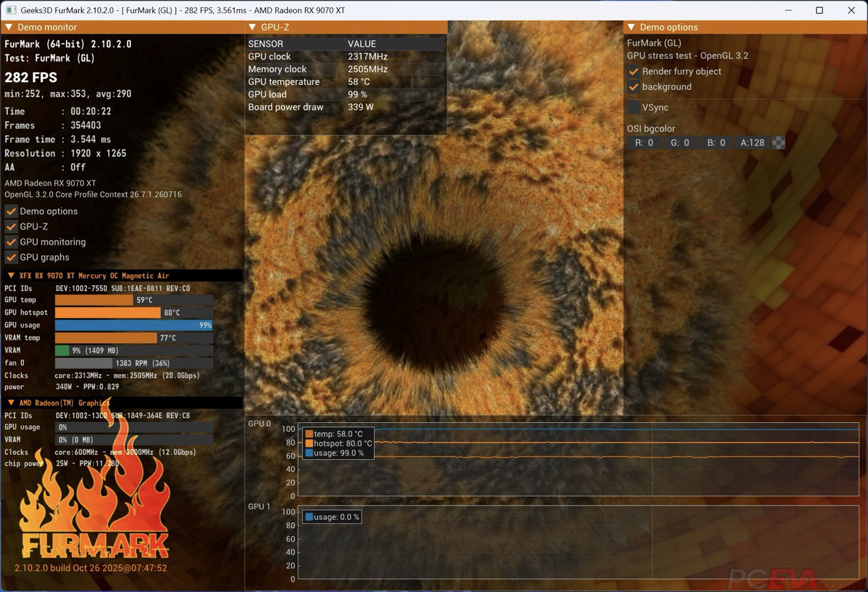
Task: Collapse AMD Radeon(TM) Graphics section
Action: tap(10, 403)
